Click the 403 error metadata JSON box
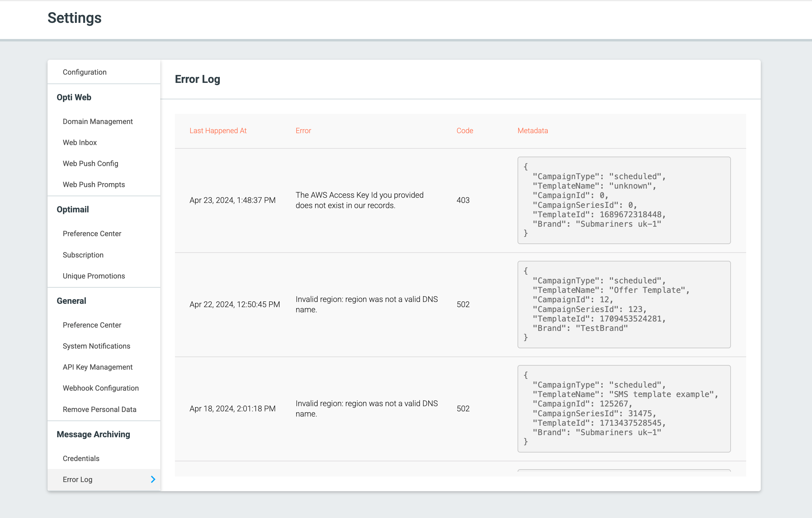 [624, 200]
